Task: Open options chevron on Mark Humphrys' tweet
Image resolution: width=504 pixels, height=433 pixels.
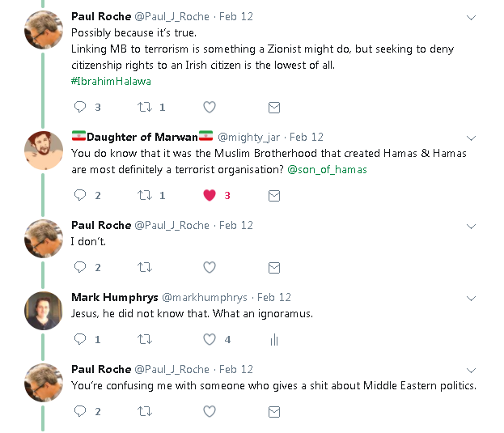Action: coord(472,298)
